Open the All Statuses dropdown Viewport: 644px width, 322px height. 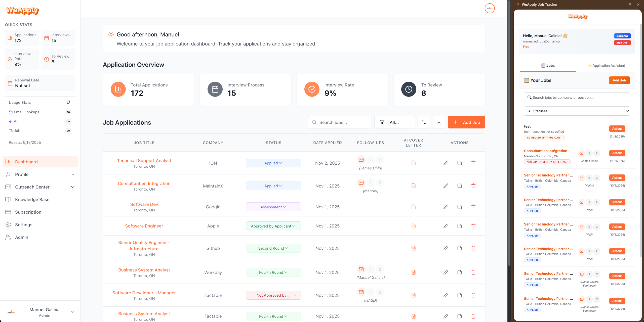tap(577, 111)
